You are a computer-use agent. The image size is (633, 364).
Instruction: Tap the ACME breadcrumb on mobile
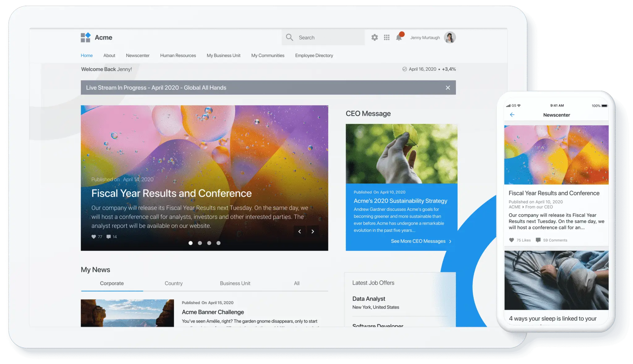[515, 207]
